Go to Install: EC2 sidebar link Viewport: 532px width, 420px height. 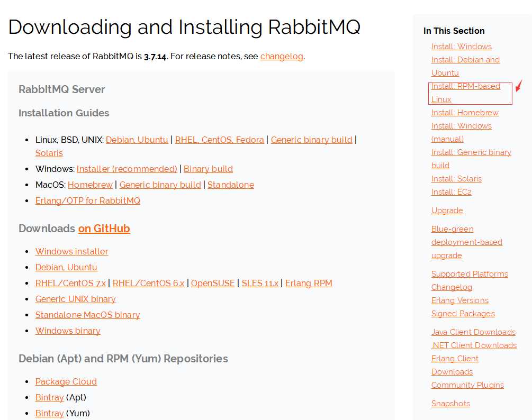451,192
